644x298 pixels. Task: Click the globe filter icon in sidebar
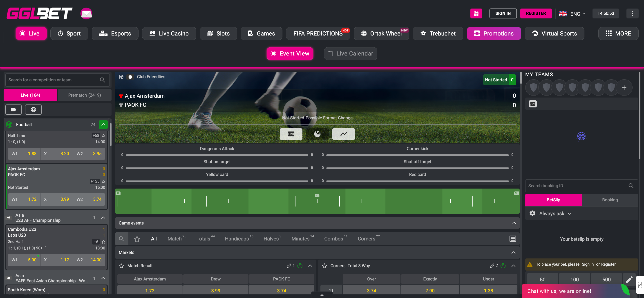[x=33, y=109]
